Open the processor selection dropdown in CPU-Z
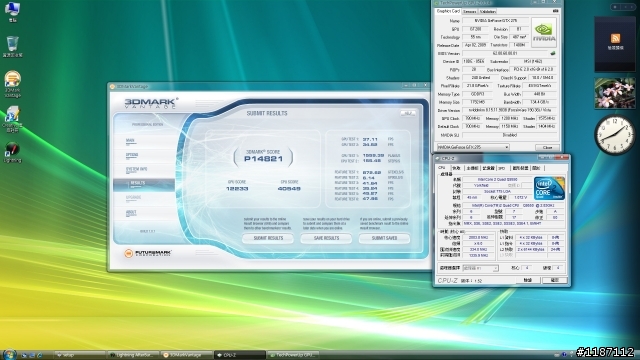Image resolution: width=640 pixels, height=360 pixels. tap(480, 268)
